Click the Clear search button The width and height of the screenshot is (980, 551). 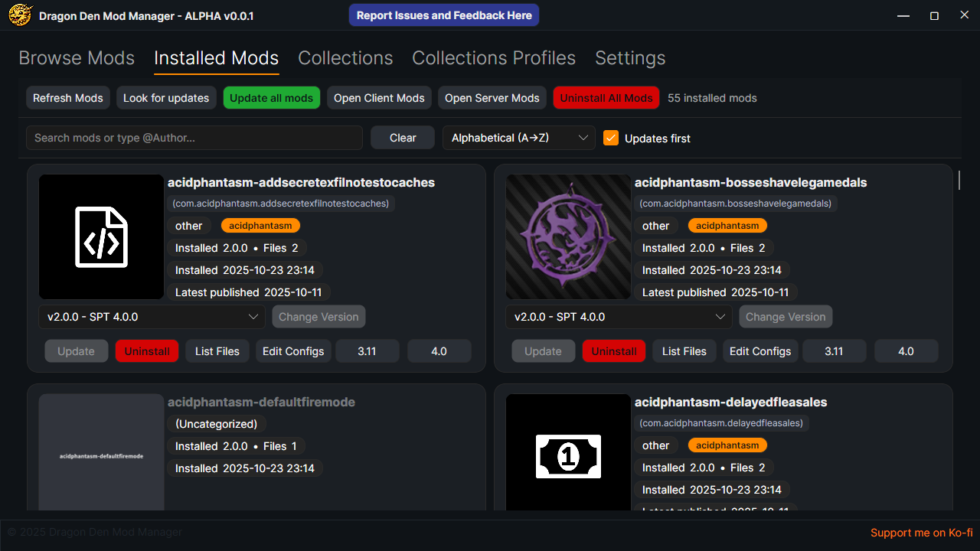point(403,138)
